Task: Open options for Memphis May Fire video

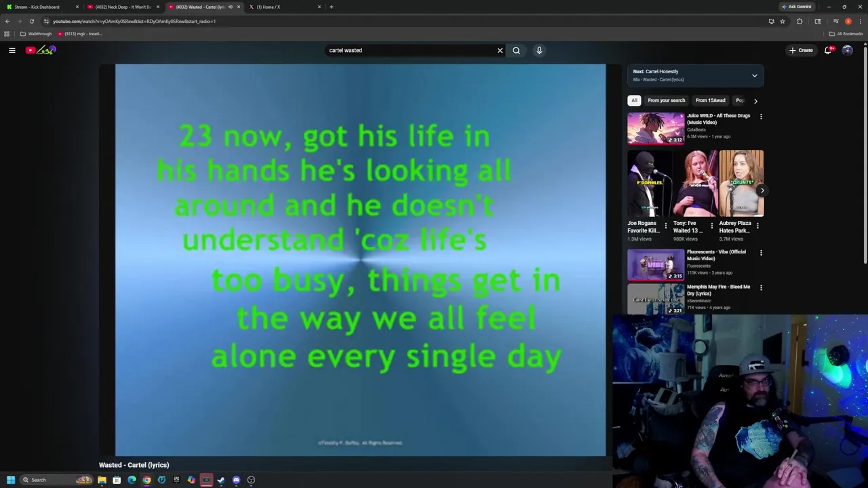Action: [x=761, y=287]
